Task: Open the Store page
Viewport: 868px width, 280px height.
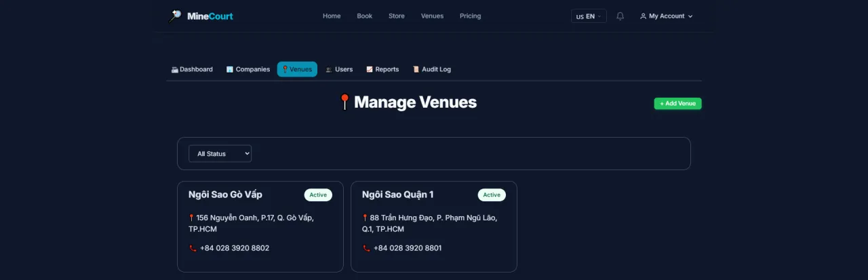Action: [397, 16]
